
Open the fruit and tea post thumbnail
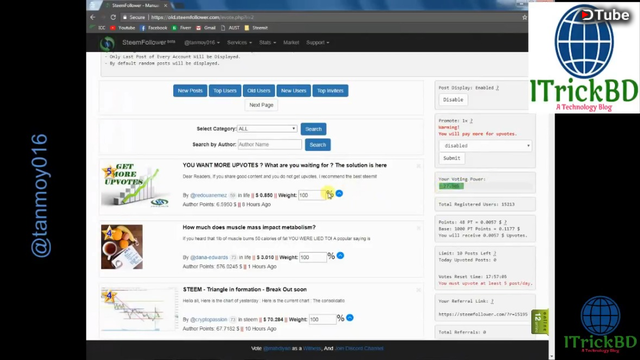click(x=122, y=247)
